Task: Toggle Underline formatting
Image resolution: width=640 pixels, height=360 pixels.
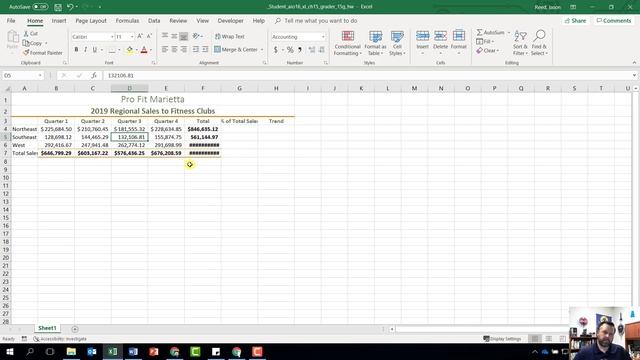Action: pos(95,49)
